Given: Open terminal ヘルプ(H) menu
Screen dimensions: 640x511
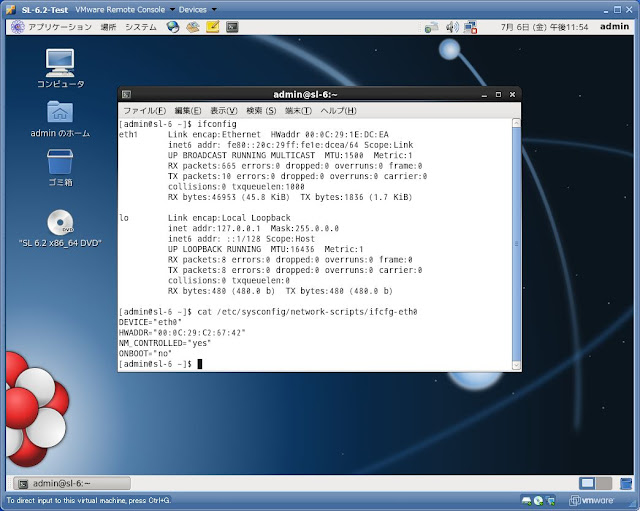Looking at the screenshot, I should click(338, 111).
